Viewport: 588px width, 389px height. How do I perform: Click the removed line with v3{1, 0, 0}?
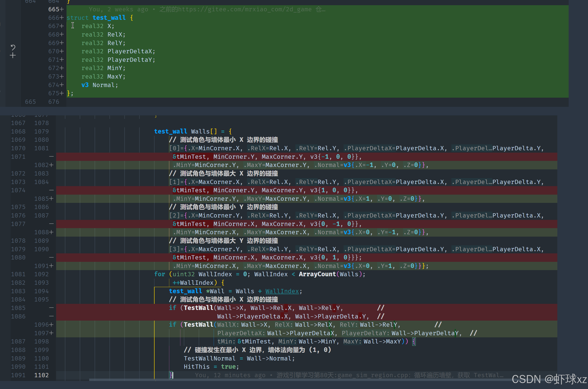point(265,190)
